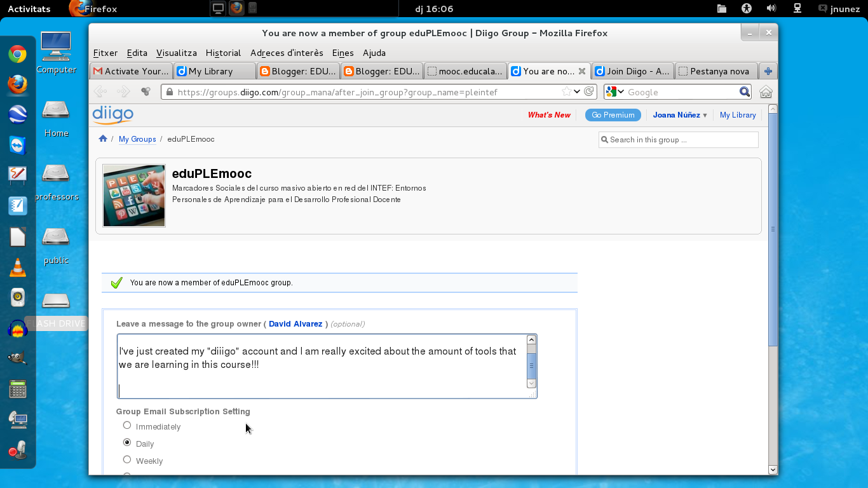The width and height of the screenshot is (868, 488).
Task: Open the professors drive desktop icon
Action: [56, 182]
